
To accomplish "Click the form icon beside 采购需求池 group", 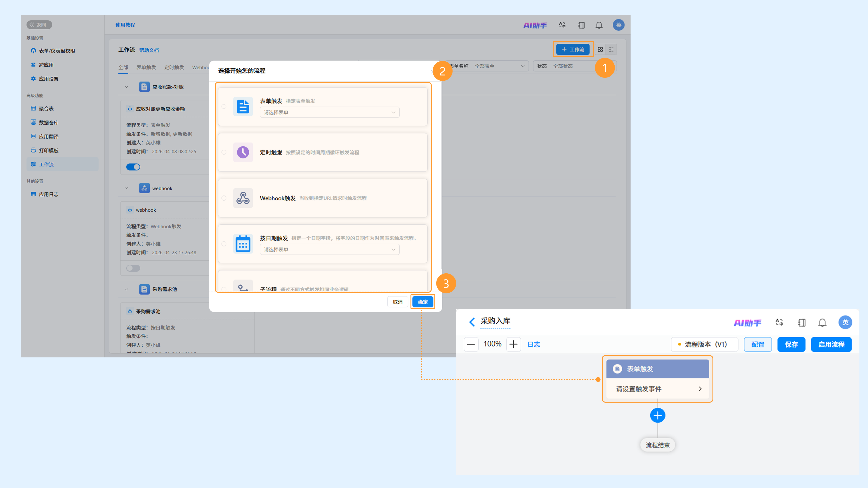I will 144,289.
